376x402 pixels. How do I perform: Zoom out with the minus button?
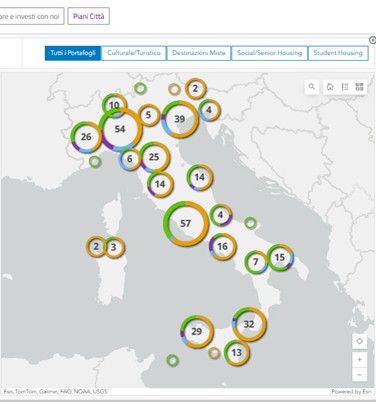(x=360, y=375)
